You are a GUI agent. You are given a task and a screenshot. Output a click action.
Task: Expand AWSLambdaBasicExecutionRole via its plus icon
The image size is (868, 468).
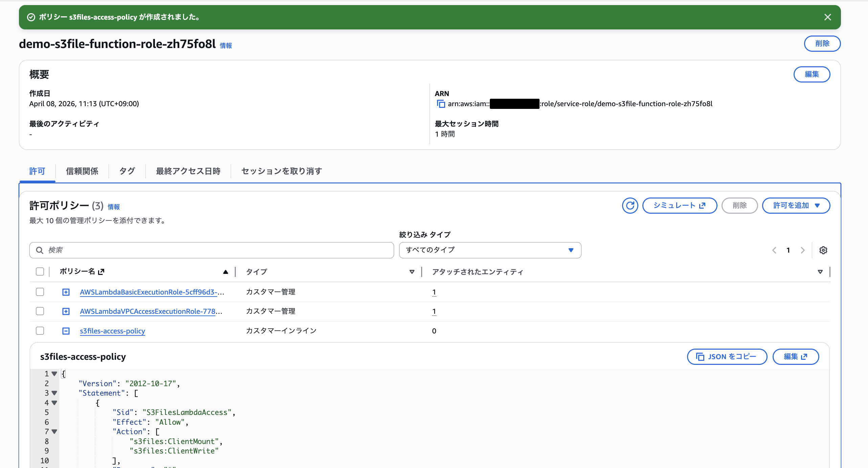pos(66,292)
